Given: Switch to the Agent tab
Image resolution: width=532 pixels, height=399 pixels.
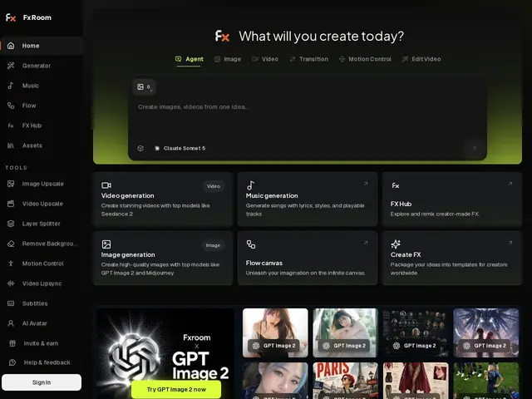Looking at the screenshot, I should 189,59.
